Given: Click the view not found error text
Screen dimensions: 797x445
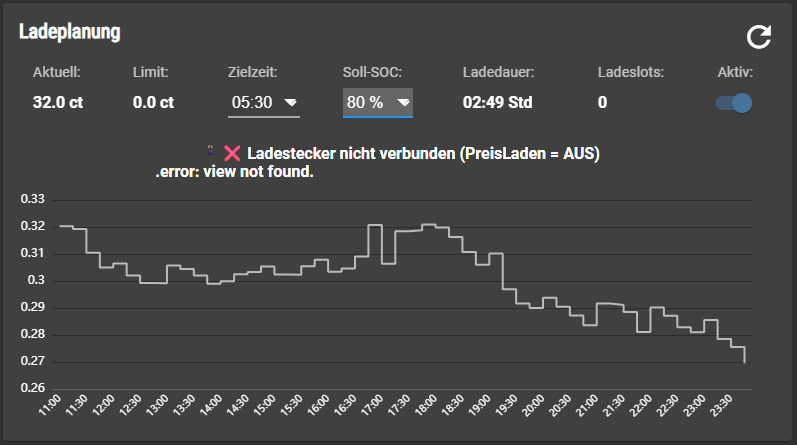Looking at the screenshot, I should click(235, 172).
